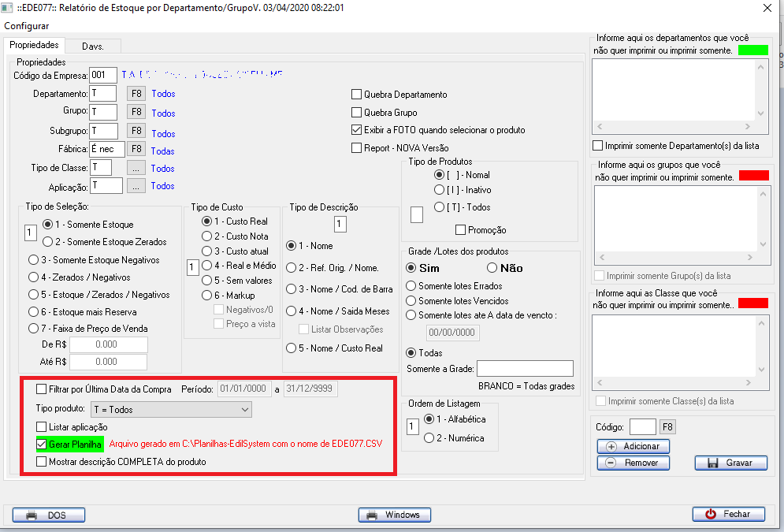
Task: Switch to the Davs. tab
Action: click(92, 46)
